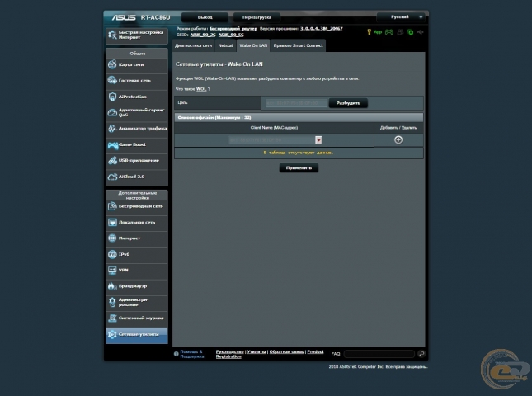The height and width of the screenshot is (396, 532).
Task: Open the Карта сети map icon
Action: pos(112,64)
